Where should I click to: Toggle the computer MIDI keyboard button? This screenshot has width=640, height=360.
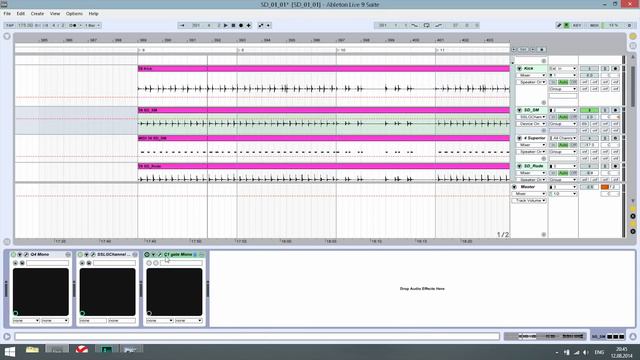pos(567,25)
